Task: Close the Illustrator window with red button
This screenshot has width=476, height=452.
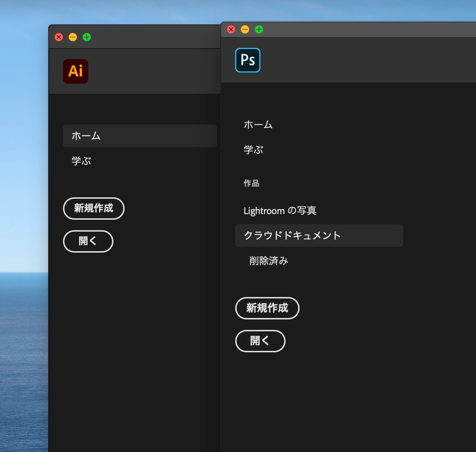Action: click(x=59, y=37)
